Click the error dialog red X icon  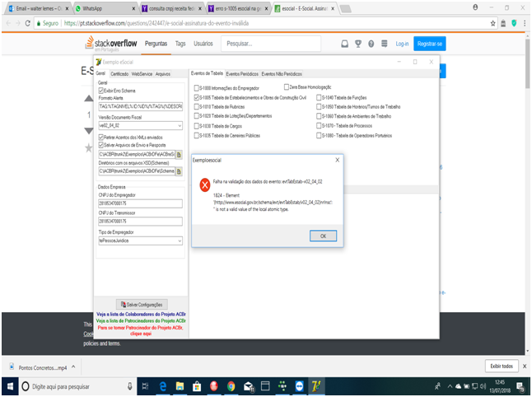click(x=204, y=185)
